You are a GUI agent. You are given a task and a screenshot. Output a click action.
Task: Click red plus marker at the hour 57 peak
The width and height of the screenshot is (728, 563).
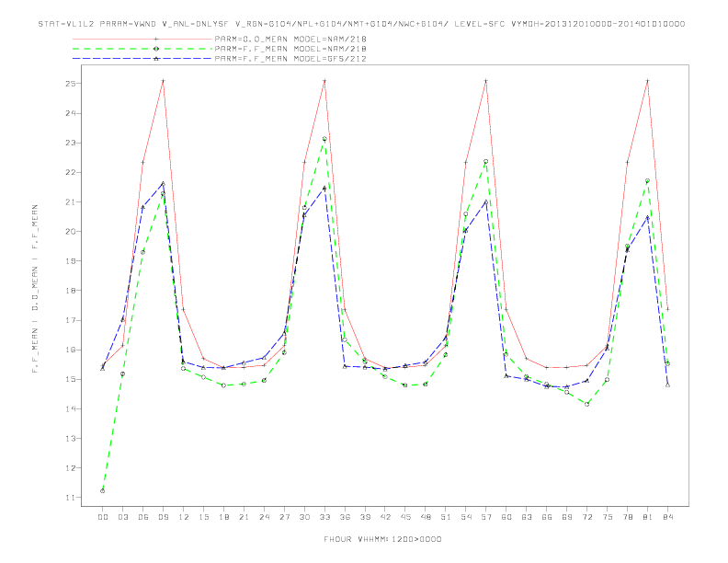pyautogui.click(x=486, y=81)
